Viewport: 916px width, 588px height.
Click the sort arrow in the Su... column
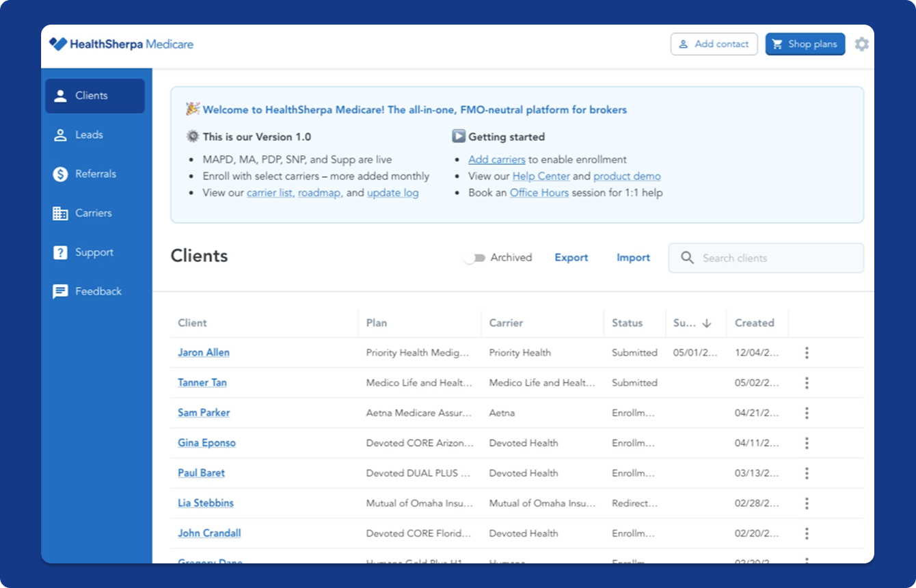click(707, 323)
